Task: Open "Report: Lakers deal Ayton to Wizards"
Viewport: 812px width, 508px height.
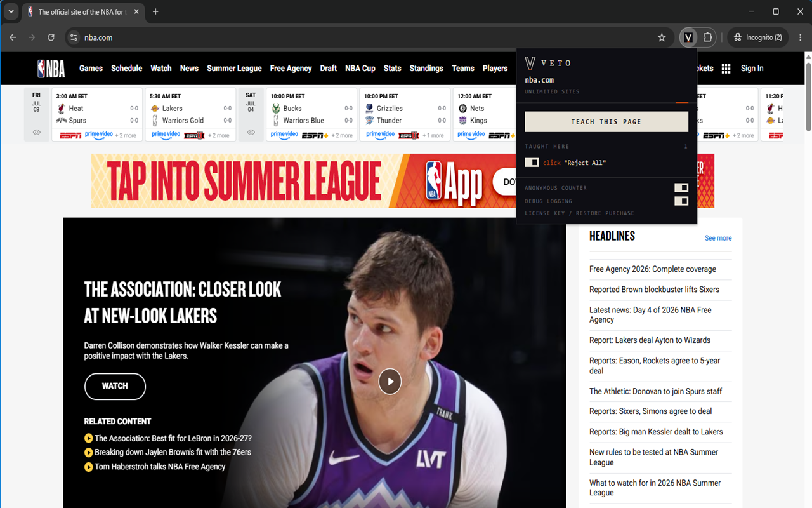Action: coord(650,340)
